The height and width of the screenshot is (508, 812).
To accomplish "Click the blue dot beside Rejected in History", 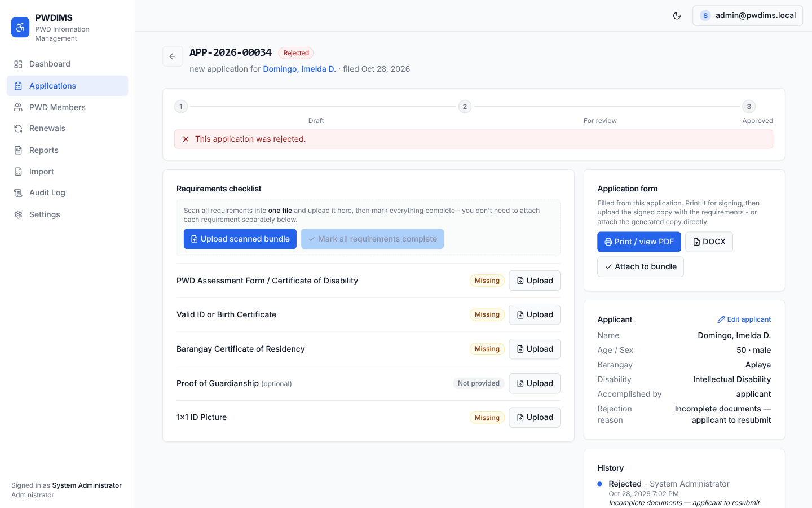I will (x=599, y=484).
